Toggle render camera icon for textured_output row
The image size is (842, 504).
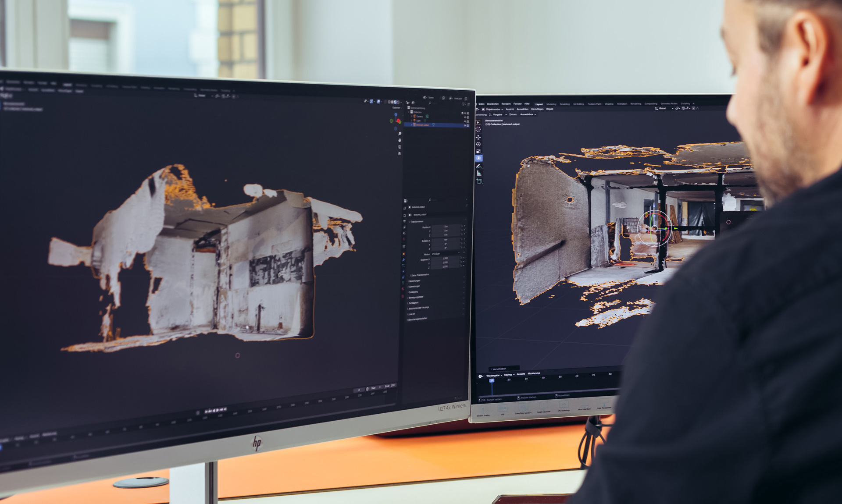coord(468,125)
